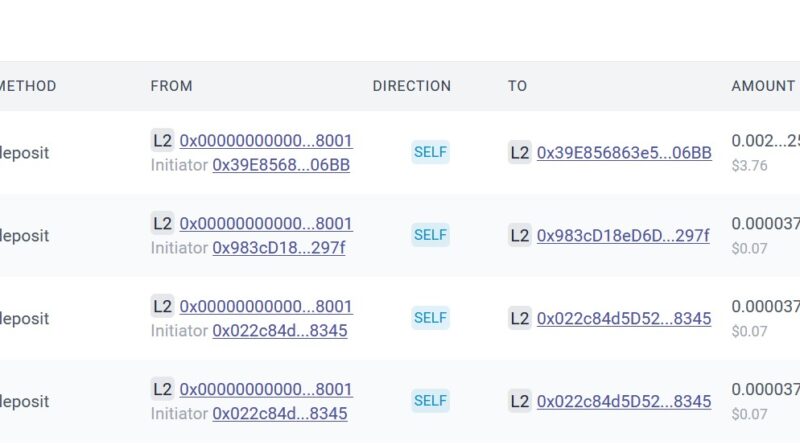The width and height of the screenshot is (800, 445).
Task: Click the 0.000037 amount in the 0x983cD18 row
Action: (x=765, y=224)
